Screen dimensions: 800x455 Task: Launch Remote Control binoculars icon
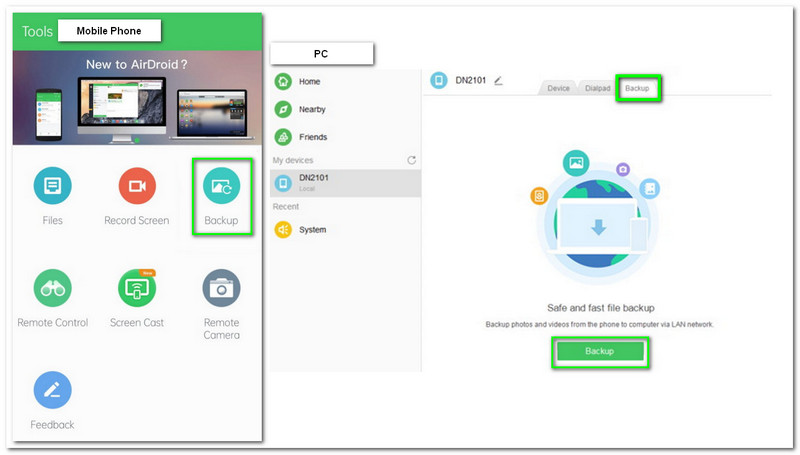point(53,288)
